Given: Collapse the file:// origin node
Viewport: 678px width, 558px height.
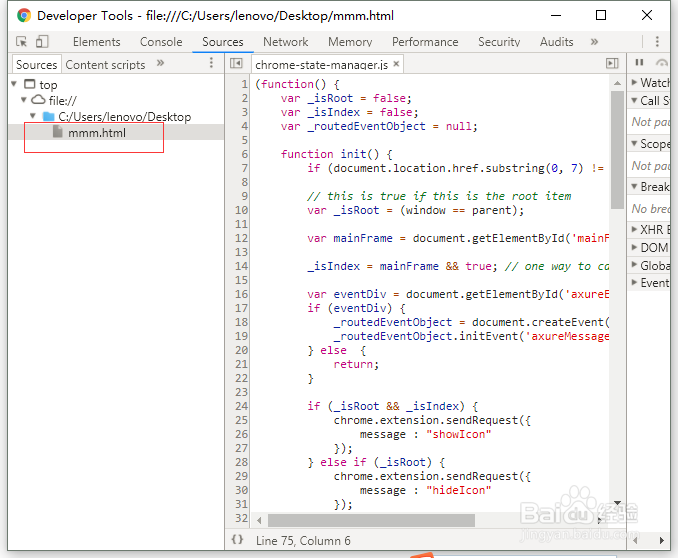Looking at the screenshot, I should tap(23, 99).
